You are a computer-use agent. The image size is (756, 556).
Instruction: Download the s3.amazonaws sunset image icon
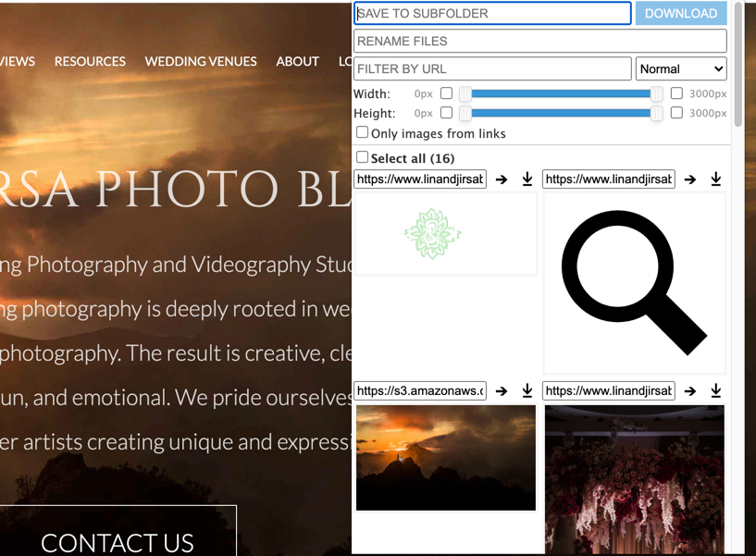pyautogui.click(x=527, y=390)
